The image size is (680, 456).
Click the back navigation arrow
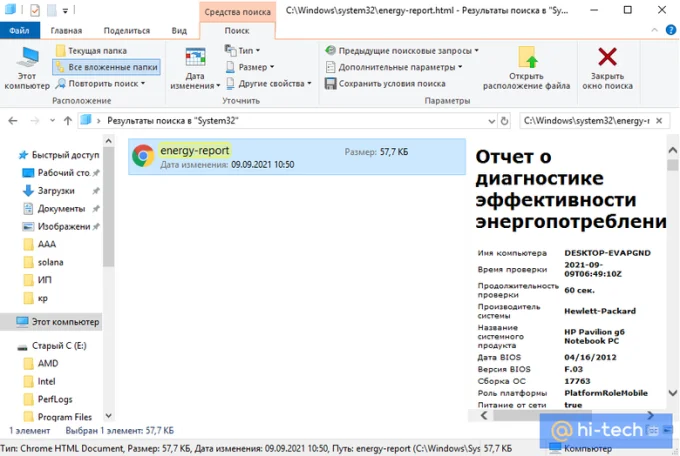pyautogui.click(x=14, y=121)
